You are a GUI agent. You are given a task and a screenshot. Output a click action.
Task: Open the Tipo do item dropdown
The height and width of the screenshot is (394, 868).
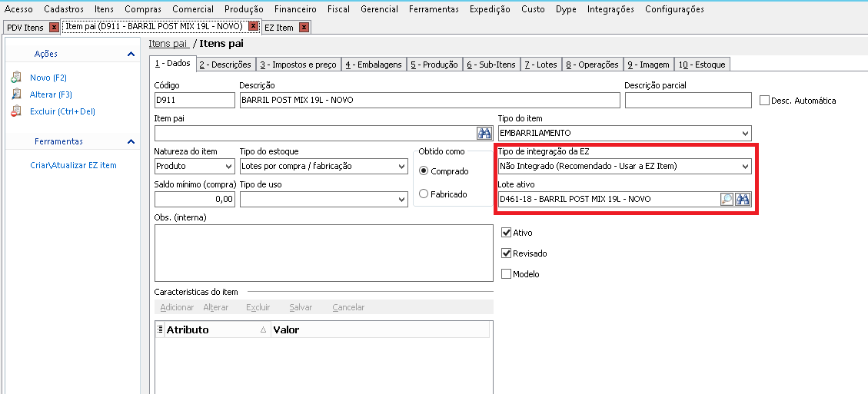746,134
